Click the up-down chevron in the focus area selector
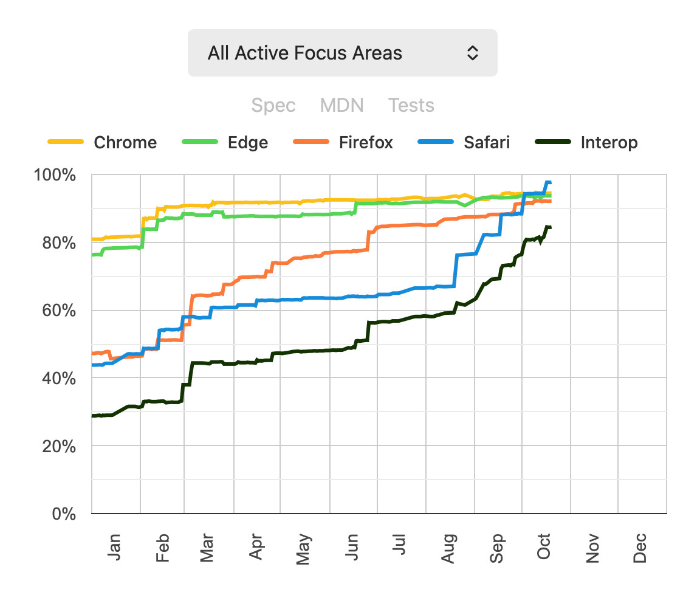 (x=472, y=53)
